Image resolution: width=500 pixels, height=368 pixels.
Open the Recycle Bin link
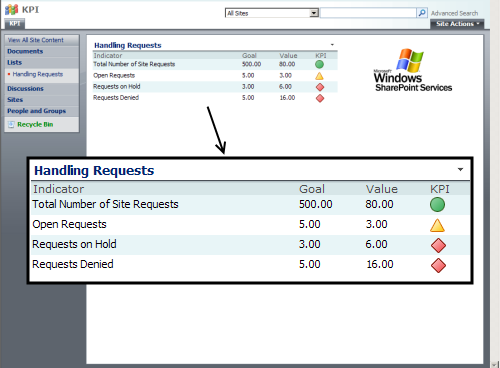point(35,124)
